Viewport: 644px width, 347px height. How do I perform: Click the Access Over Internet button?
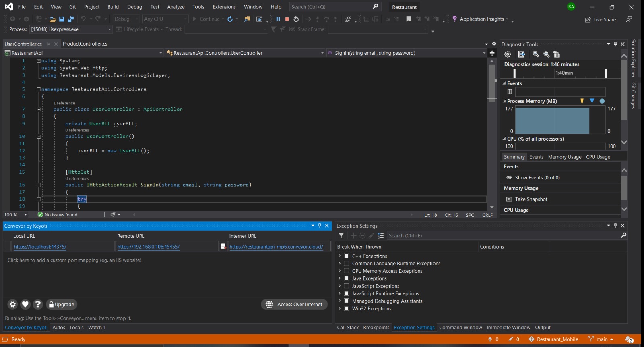point(294,304)
